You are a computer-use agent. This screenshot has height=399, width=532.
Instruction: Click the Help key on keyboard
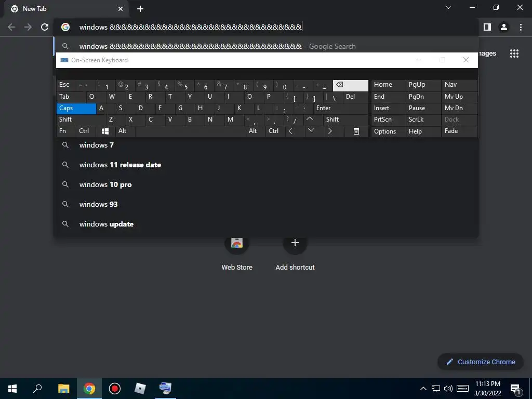pyautogui.click(x=423, y=131)
